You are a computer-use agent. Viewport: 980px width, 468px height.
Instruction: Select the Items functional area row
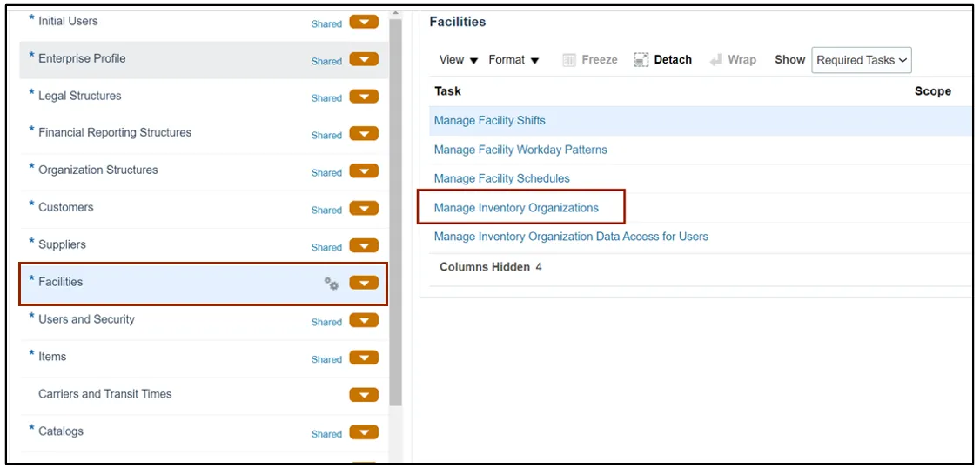point(204,358)
